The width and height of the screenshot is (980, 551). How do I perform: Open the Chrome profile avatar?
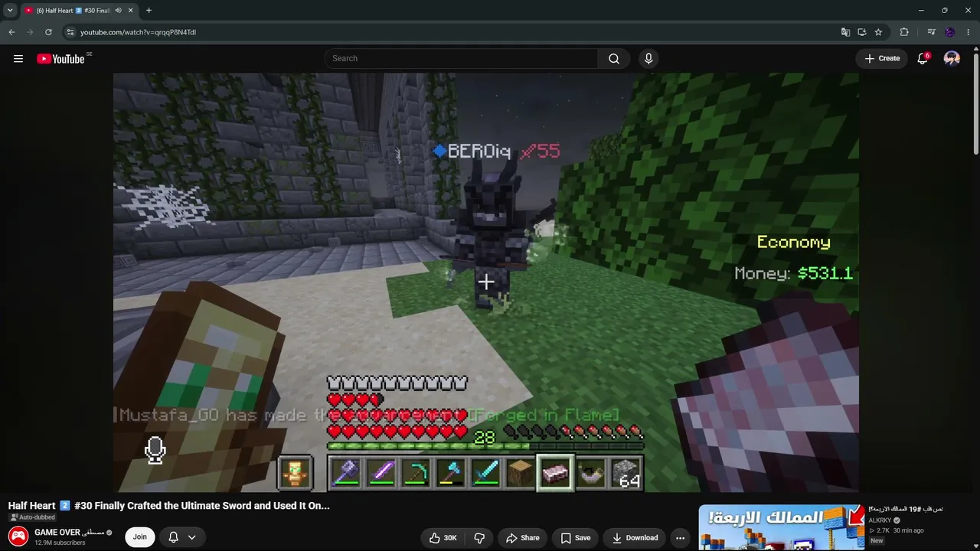point(950,32)
